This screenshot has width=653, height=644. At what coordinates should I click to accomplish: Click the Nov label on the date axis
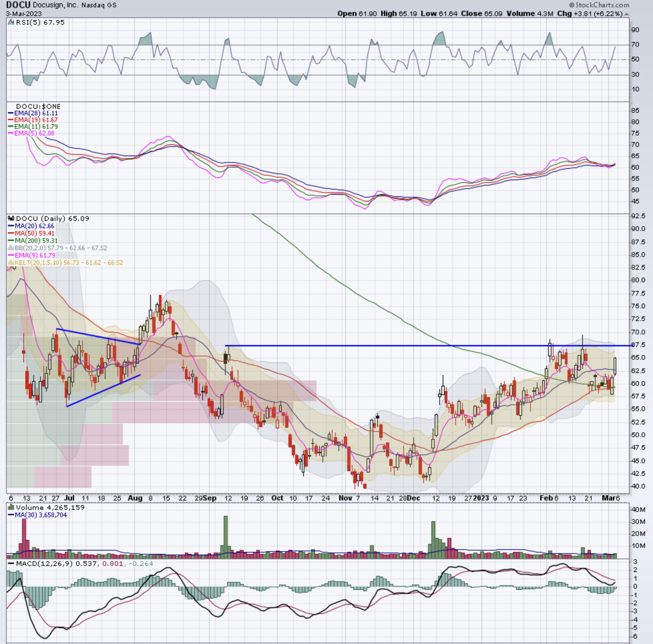346,498
